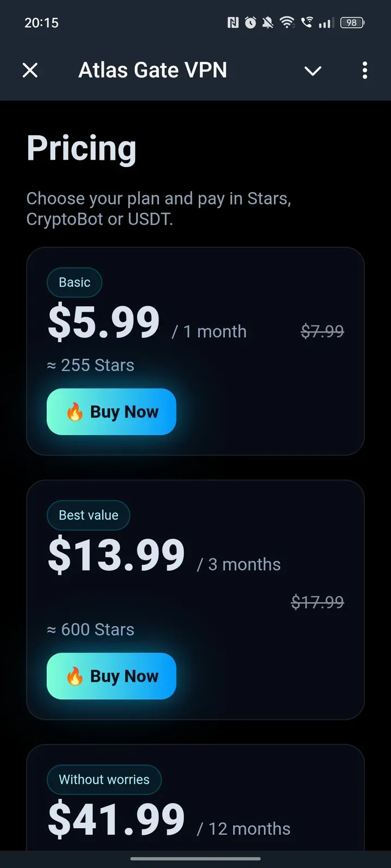Tap the fire icon on Basic Buy Now

[x=75, y=412]
